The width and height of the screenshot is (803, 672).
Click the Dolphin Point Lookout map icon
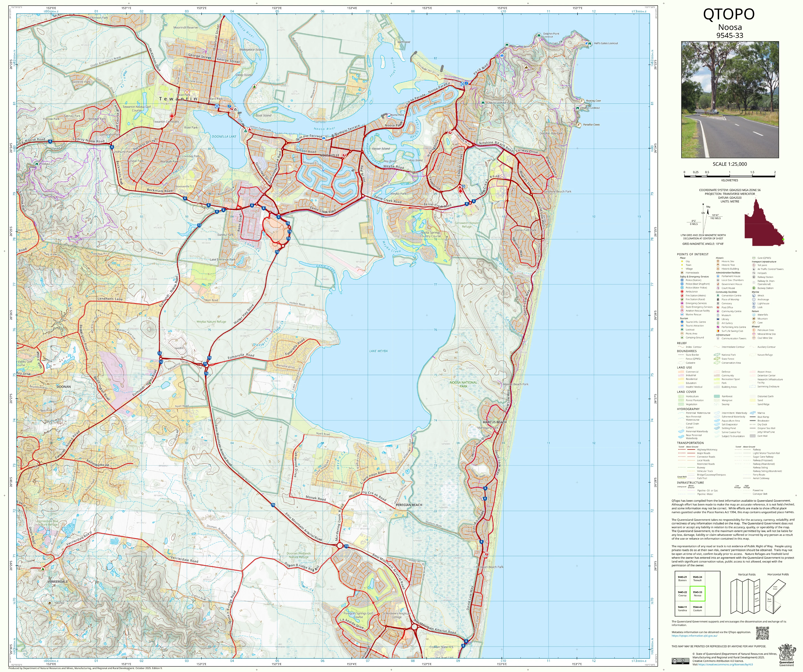(539, 35)
